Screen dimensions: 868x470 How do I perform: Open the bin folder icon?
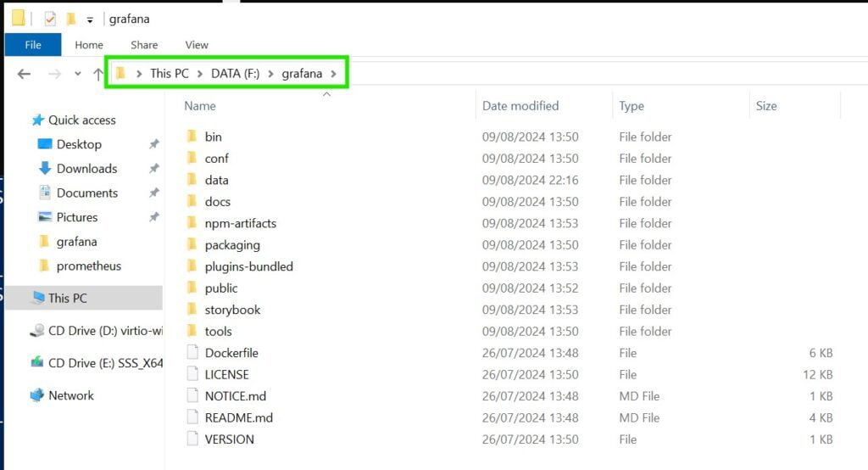tap(192, 137)
